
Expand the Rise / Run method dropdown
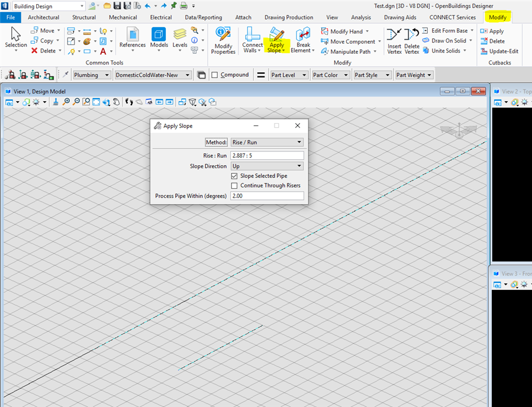[x=267, y=142]
